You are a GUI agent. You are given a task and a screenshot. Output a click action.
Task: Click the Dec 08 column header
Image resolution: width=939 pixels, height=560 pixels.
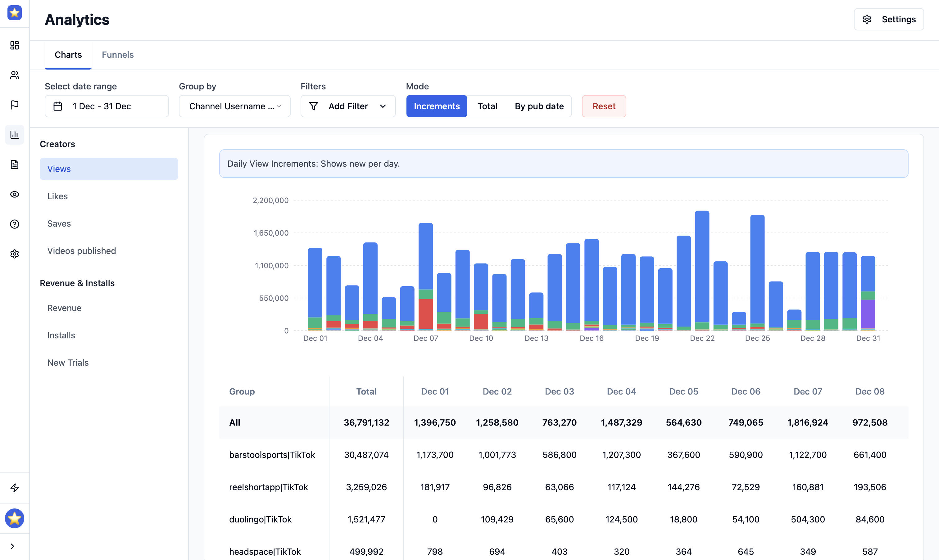coord(869,391)
